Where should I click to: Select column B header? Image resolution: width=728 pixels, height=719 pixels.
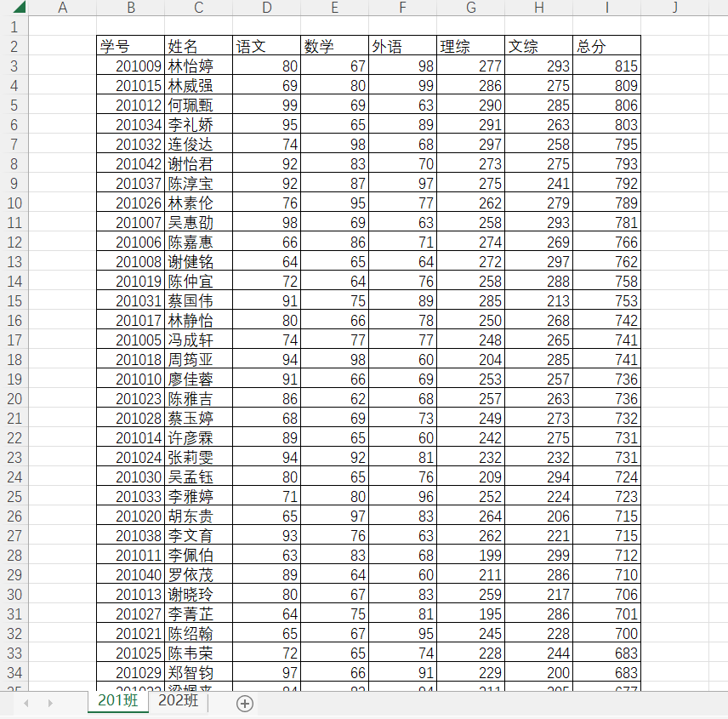pyautogui.click(x=130, y=8)
